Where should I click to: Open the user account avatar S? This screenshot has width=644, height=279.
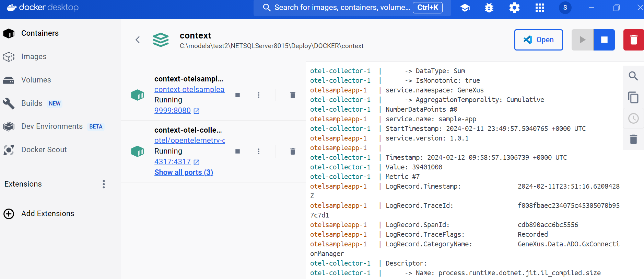(565, 8)
